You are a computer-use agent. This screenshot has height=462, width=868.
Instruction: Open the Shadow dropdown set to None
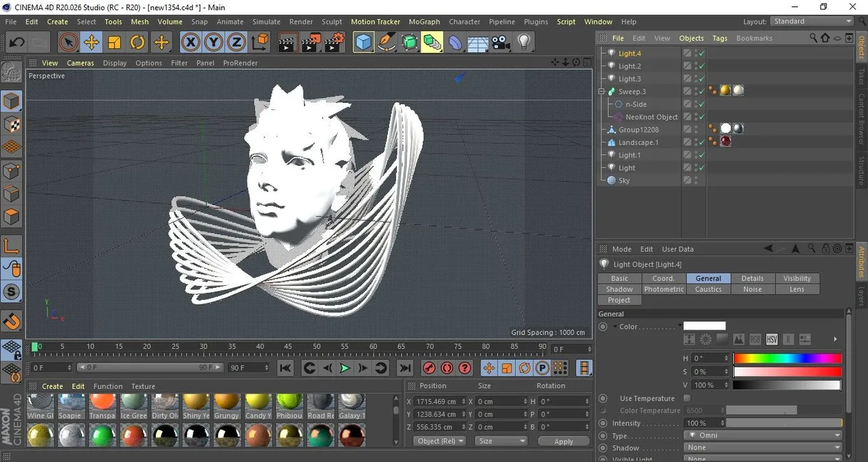tap(763, 448)
